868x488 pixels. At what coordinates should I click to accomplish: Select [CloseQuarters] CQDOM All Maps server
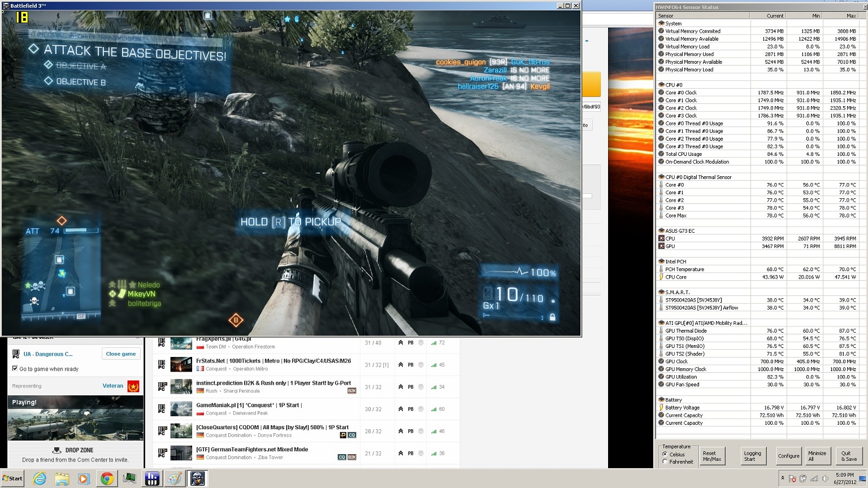click(272, 427)
